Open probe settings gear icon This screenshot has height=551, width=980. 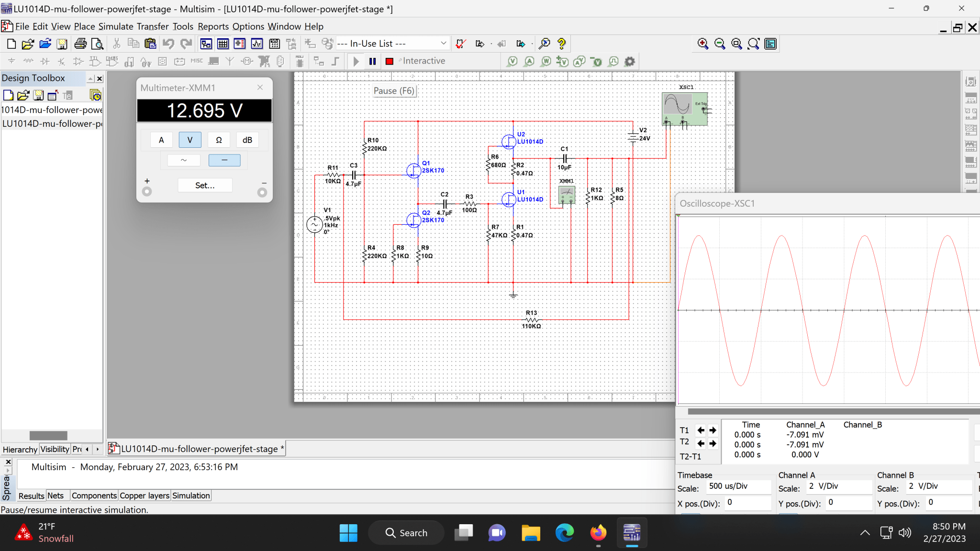[630, 61]
